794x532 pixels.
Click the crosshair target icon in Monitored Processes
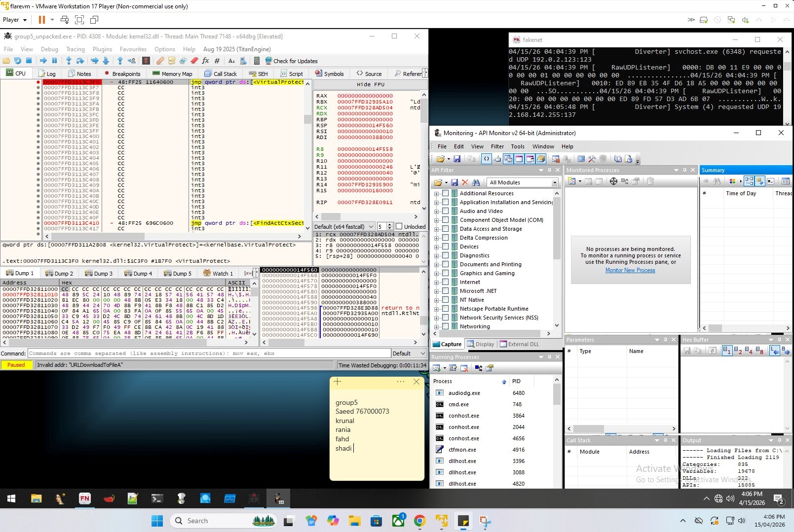(613, 181)
